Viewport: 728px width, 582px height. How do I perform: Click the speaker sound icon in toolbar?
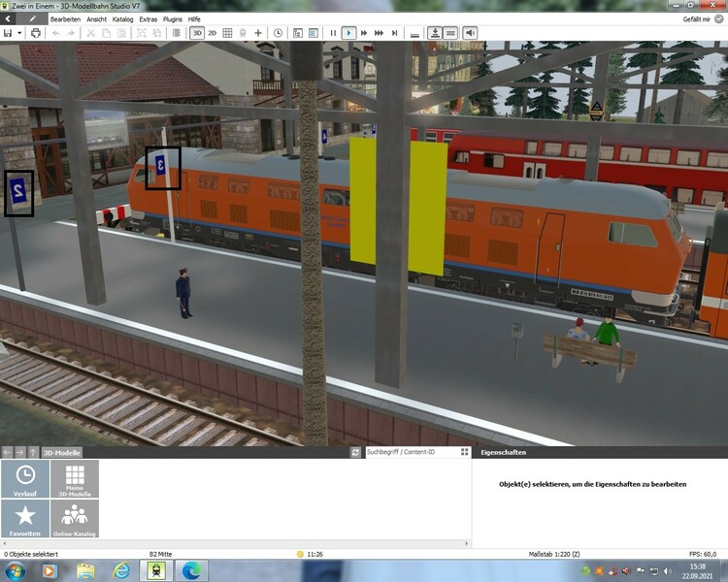coord(470,33)
